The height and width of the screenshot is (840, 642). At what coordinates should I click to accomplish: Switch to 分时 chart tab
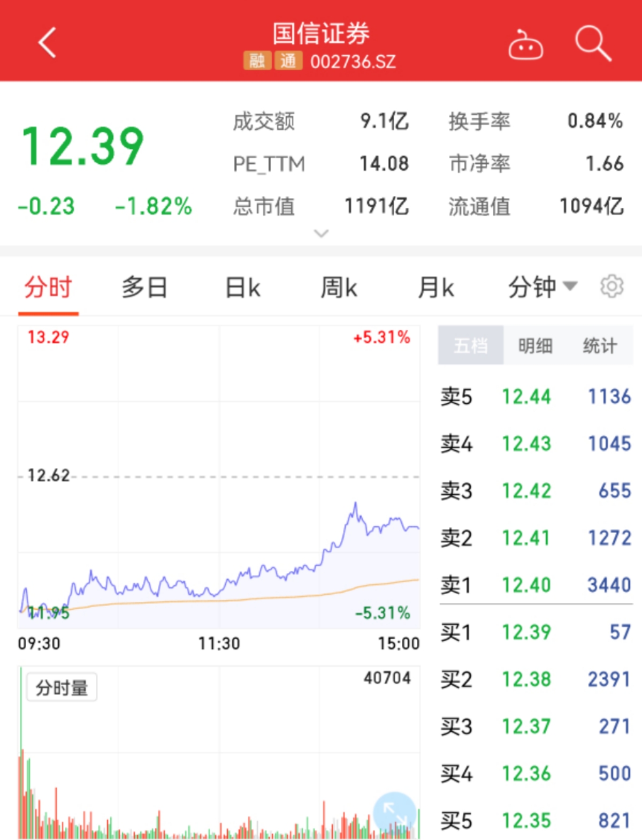[48, 287]
